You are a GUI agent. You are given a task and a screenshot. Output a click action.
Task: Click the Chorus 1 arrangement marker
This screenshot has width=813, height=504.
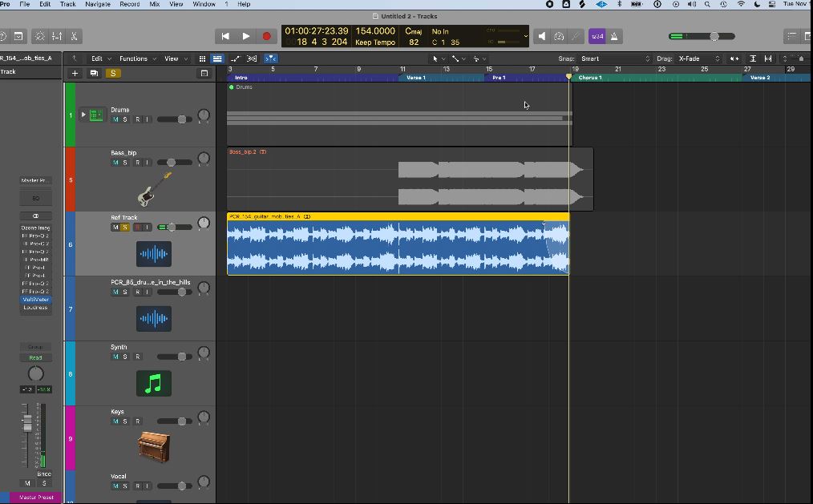pyautogui.click(x=590, y=78)
